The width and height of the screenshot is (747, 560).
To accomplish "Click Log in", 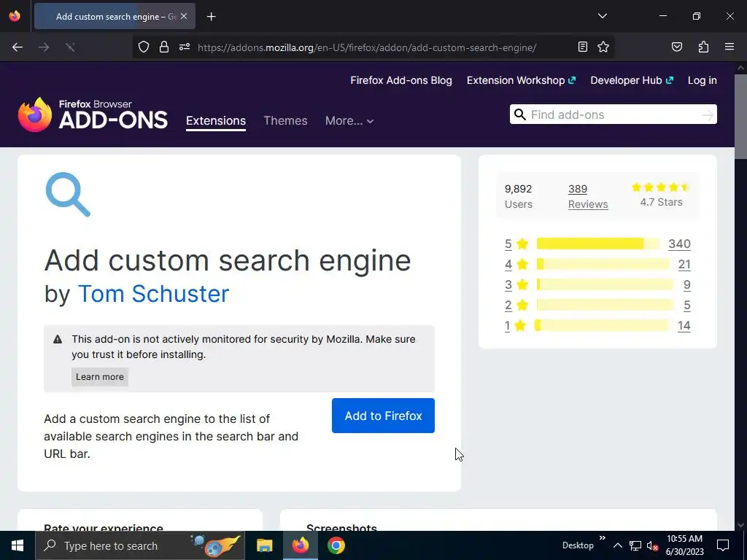I will click(703, 80).
